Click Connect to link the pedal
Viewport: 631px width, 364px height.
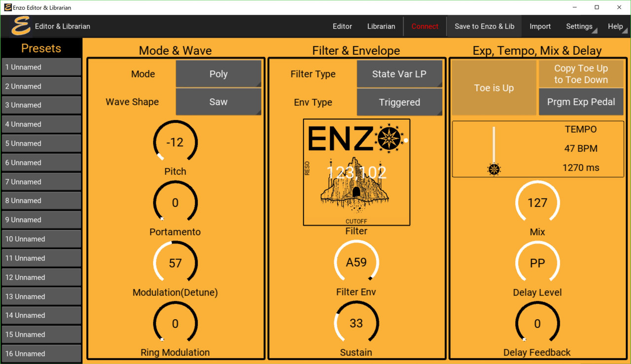click(424, 26)
